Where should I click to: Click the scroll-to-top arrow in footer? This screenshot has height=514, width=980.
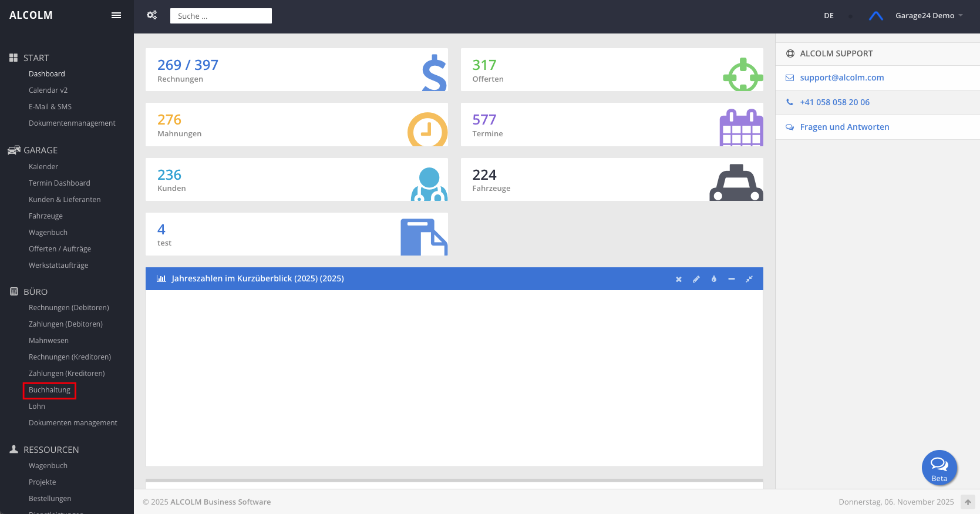968,502
